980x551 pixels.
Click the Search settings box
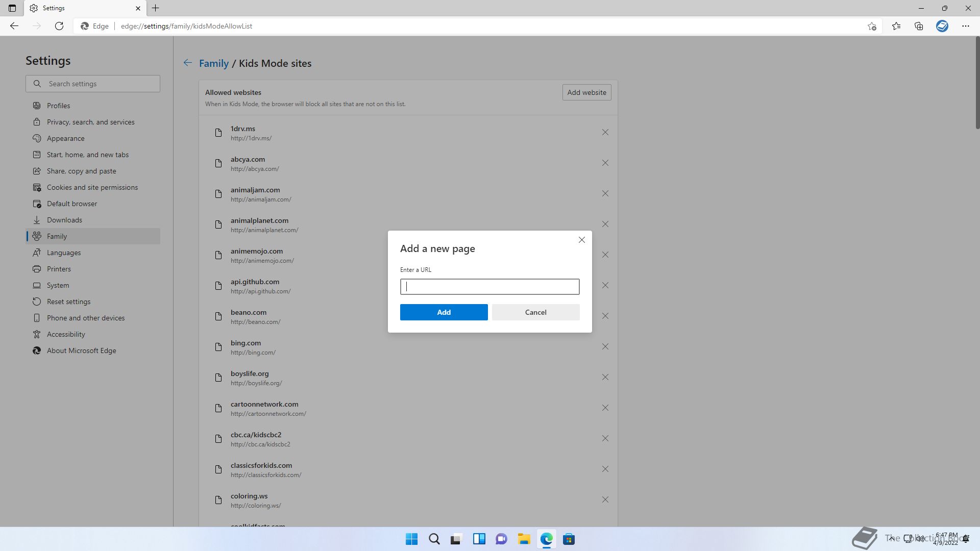(x=93, y=84)
